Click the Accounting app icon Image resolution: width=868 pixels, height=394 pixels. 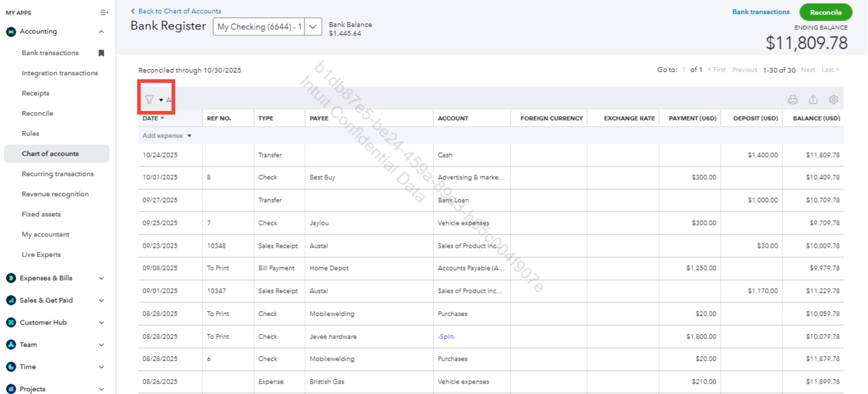[x=11, y=32]
